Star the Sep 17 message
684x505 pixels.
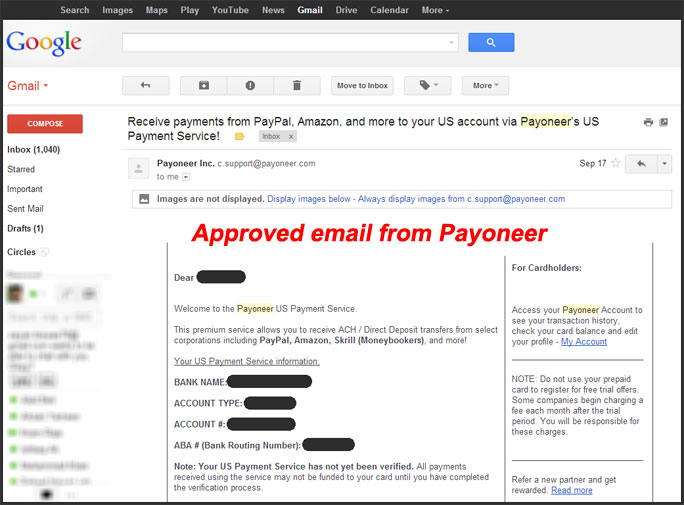pos(616,163)
